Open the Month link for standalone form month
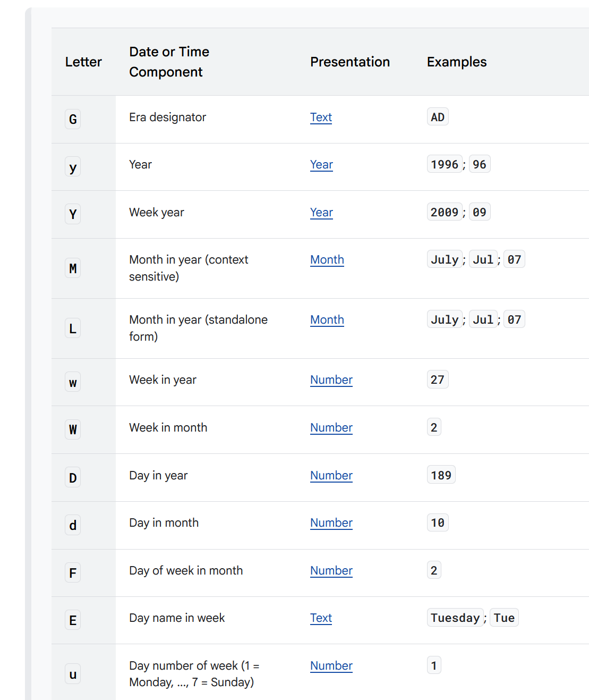 [327, 320]
